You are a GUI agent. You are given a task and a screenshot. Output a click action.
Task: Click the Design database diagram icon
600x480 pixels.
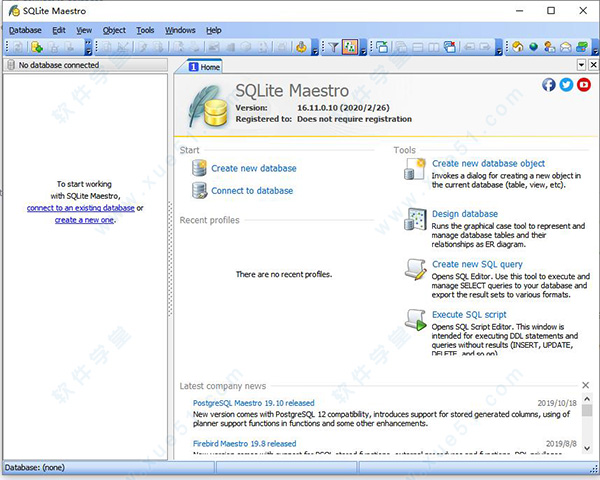point(415,219)
